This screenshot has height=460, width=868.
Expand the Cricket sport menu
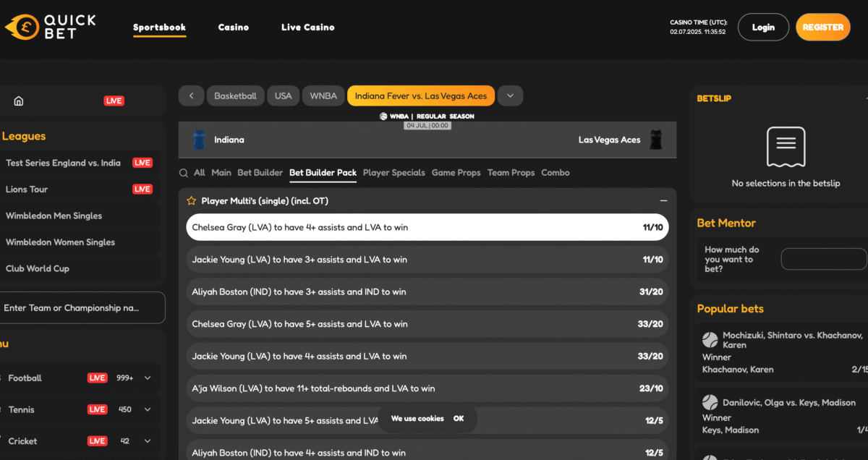[x=148, y=441]
